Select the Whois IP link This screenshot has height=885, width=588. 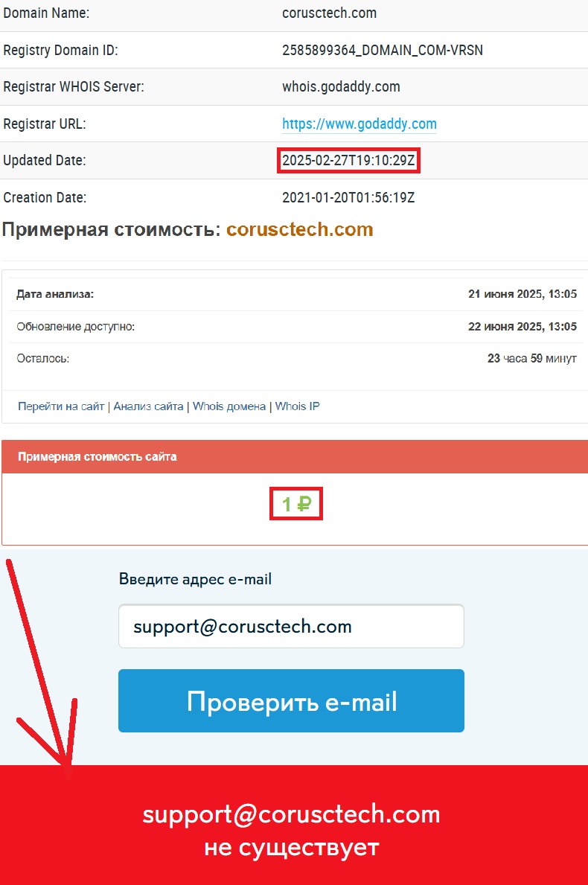pyautogui.click(x=298, y=406)
